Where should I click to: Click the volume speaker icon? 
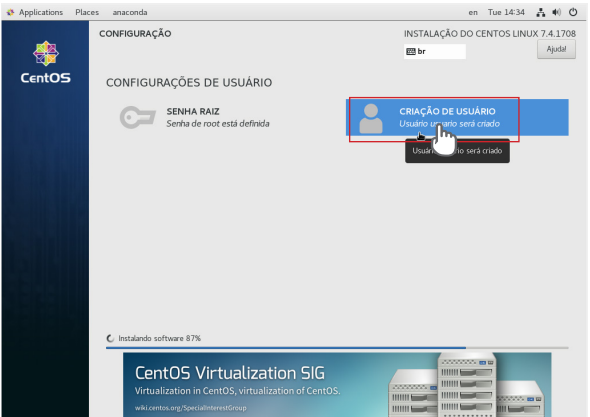click(557, 12)
